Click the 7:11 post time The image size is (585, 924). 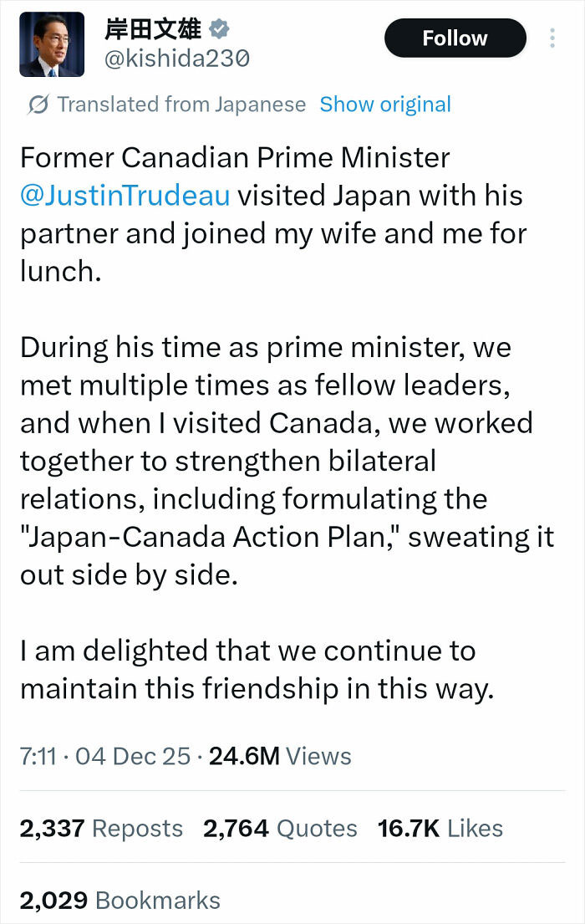tap(38, 756)
